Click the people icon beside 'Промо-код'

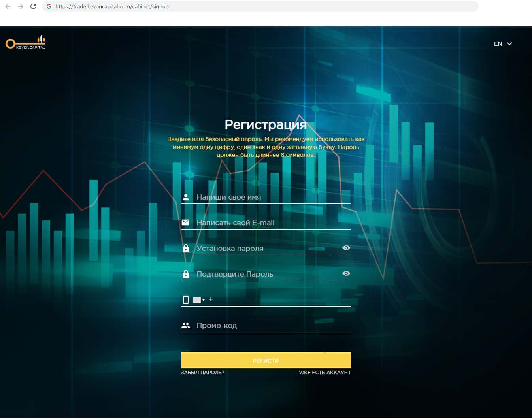pyautogui.click(x=186, y=326)
